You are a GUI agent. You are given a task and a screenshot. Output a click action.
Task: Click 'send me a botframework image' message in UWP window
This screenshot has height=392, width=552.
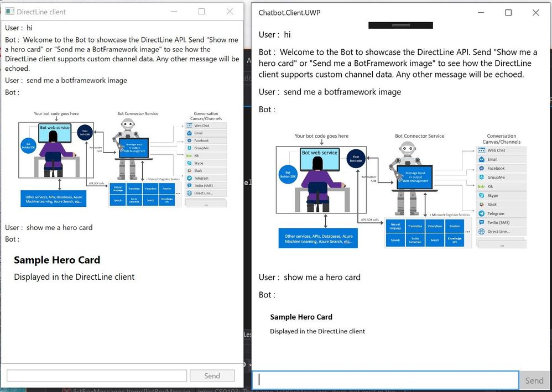(342, 92)
